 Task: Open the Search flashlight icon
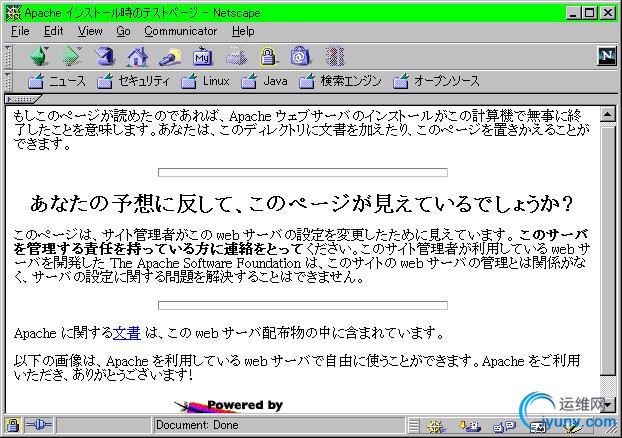(x=170, y=57)
